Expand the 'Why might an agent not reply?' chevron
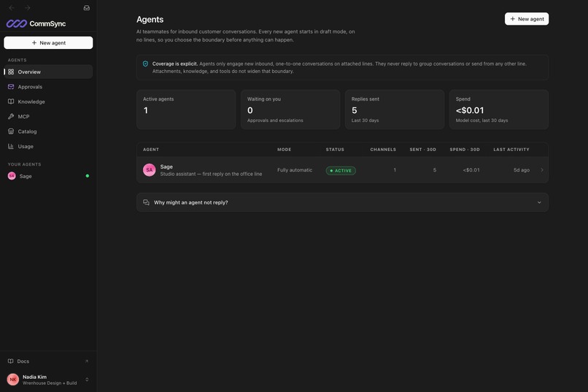 click(539, 202)
